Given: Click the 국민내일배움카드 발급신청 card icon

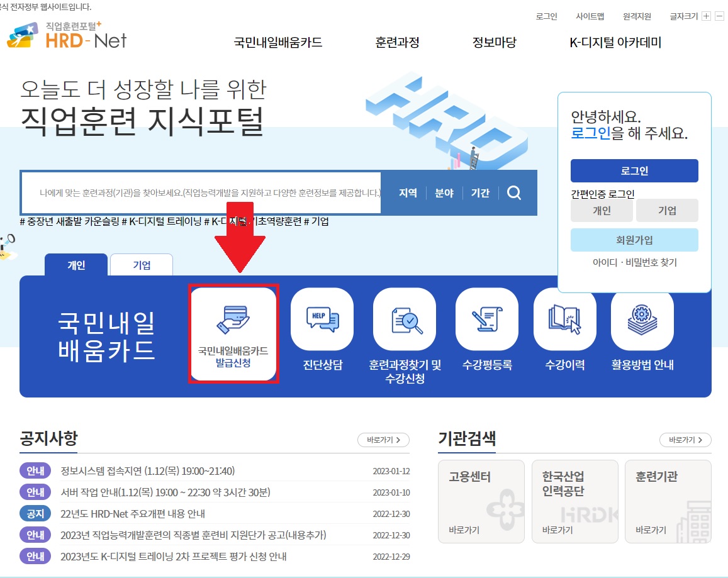Looking at the screenshot, I should coord(233,320).
